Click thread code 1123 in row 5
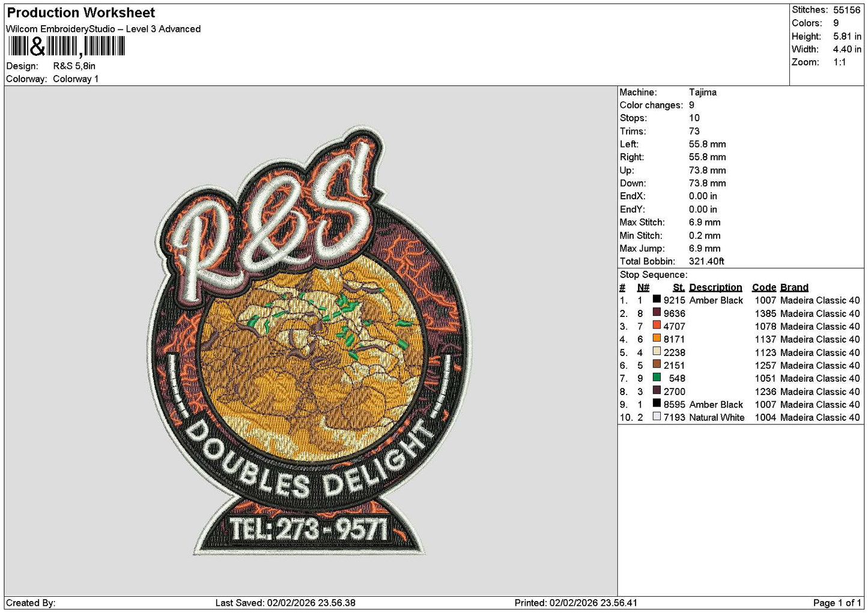This screenshot has height=613, width=868. 765,352
